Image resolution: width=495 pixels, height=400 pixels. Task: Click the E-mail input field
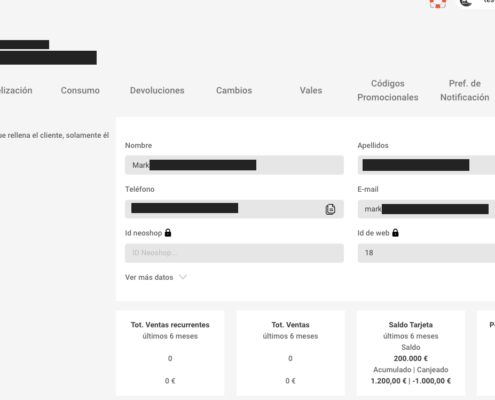[426, 209]
